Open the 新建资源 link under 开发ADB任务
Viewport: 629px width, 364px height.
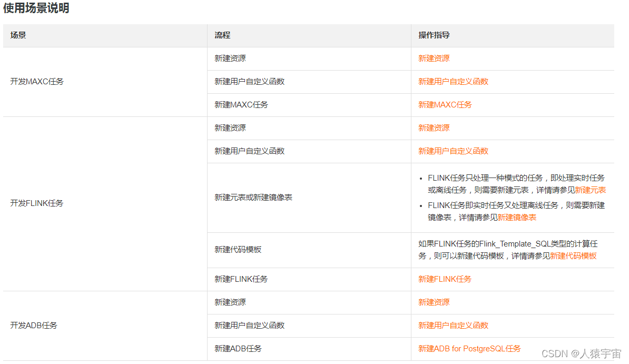pos(434,302)
